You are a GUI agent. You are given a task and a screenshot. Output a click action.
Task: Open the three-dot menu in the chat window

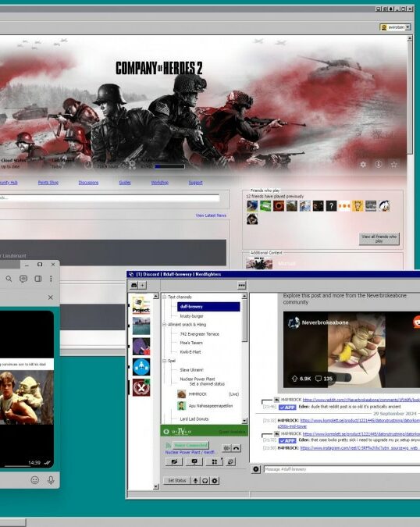51,279
